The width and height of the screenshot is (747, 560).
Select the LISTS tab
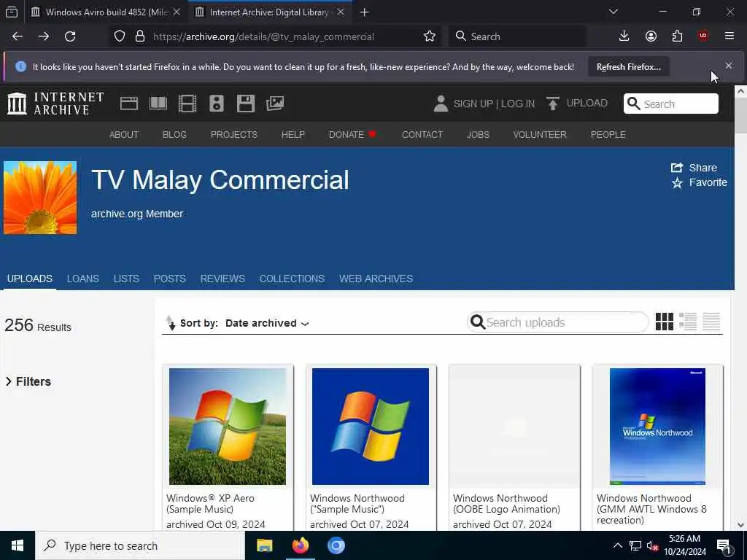point(126,279)
